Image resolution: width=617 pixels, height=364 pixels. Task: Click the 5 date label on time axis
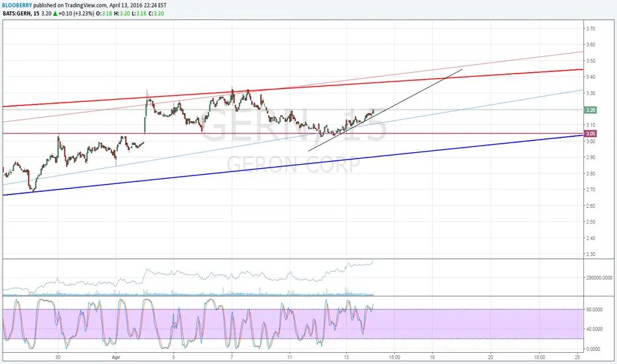tap(173, 357)
